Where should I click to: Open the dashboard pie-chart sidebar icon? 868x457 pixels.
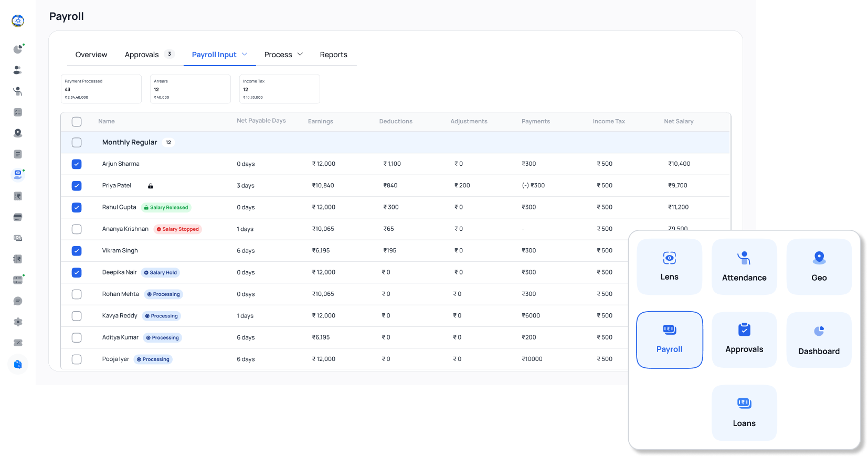pyautogui.click(x=18, y=49)
